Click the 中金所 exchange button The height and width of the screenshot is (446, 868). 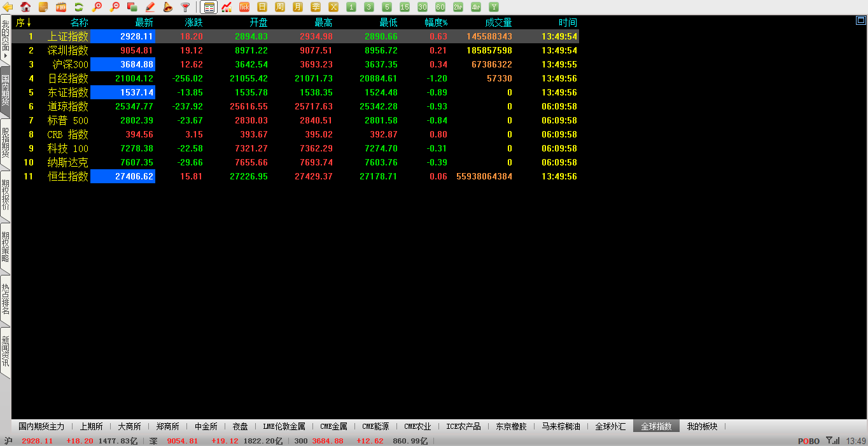point(206,426)
